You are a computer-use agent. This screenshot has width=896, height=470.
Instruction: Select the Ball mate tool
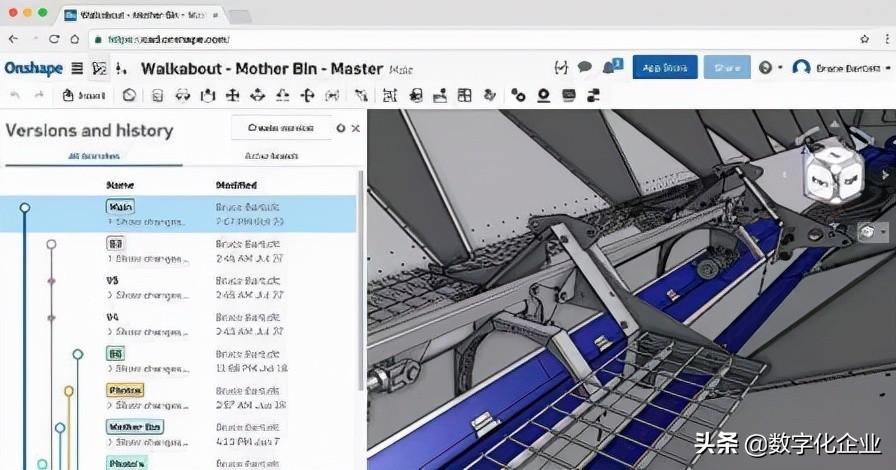(x=307, y=95)
